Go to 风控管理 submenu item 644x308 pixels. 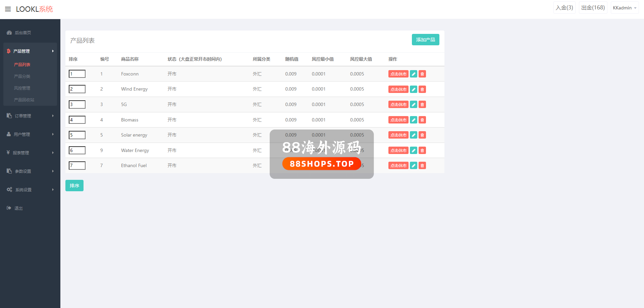(22, 88)
